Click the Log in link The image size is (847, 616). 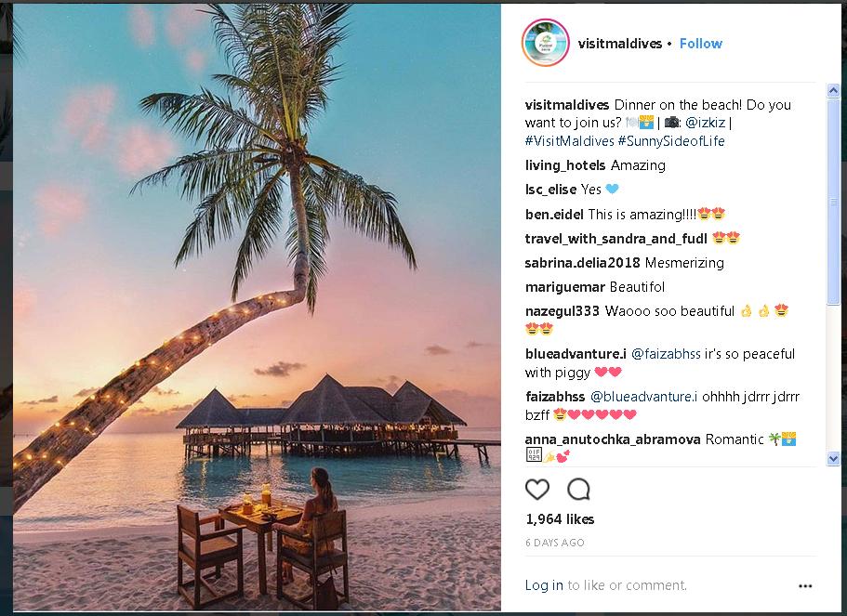tap(544, 585)
